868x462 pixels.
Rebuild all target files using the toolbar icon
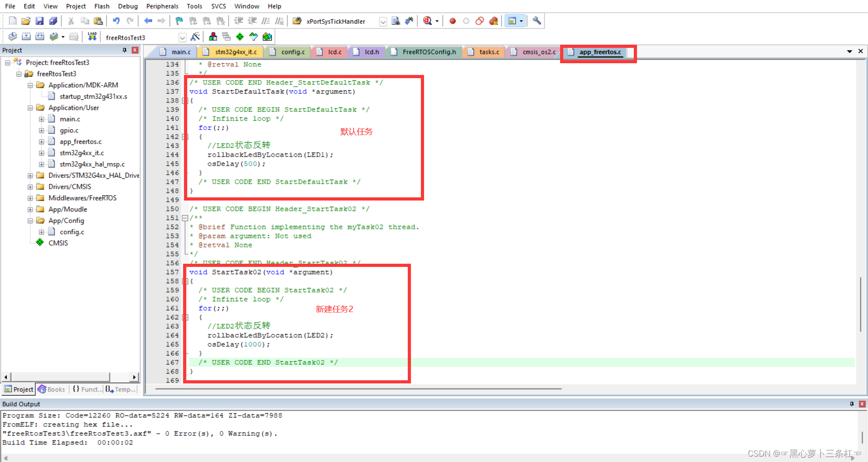[x=40, y=37]
